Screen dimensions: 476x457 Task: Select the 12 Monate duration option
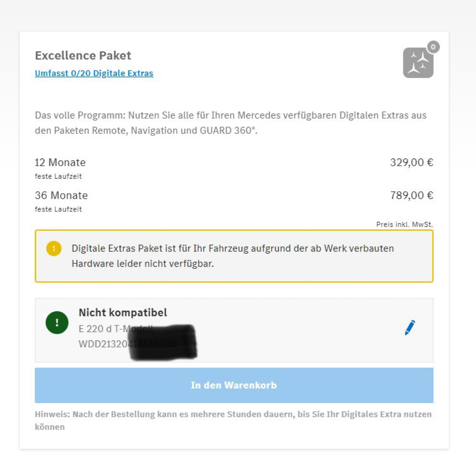click(60, 162)
